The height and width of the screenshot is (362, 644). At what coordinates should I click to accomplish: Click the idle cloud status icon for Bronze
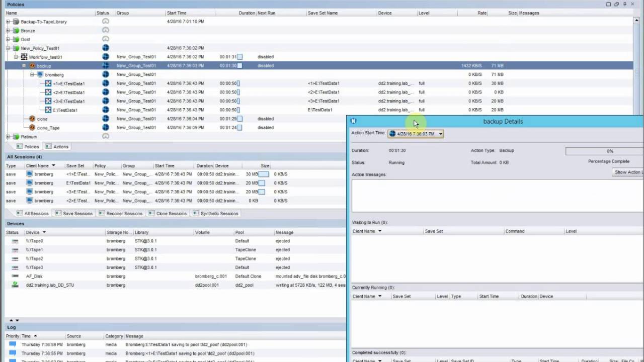[105, 30]
